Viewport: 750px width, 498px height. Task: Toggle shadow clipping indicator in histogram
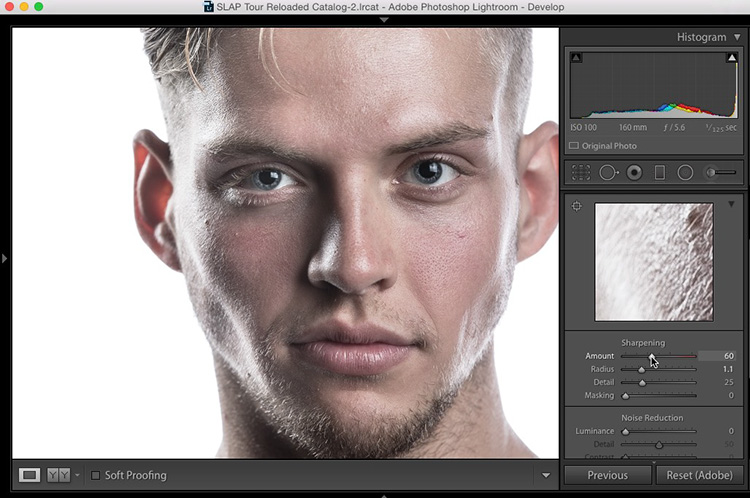pyautogui.click(x=576, y=58)
